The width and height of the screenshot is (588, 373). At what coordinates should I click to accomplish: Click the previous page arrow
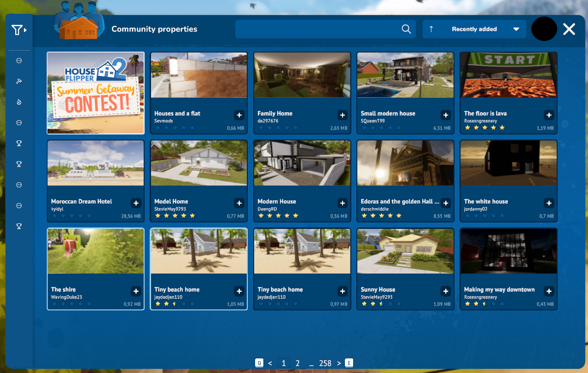point(270,363)
